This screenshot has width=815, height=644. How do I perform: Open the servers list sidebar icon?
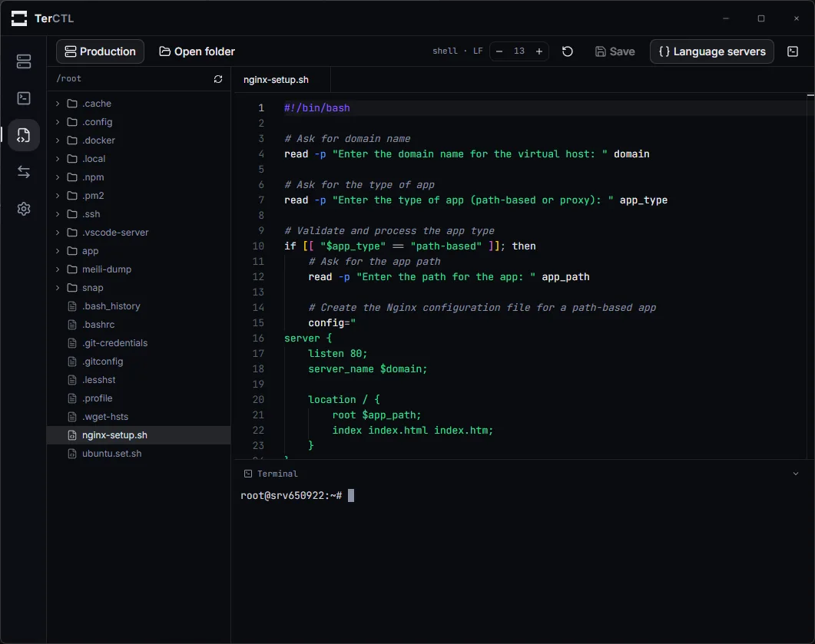click(x=23, y=61)
